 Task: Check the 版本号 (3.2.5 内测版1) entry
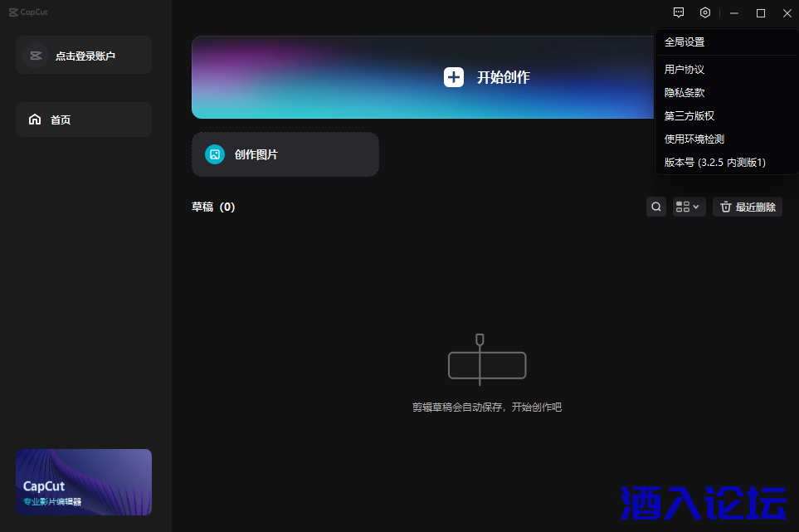tap(714, 162)
